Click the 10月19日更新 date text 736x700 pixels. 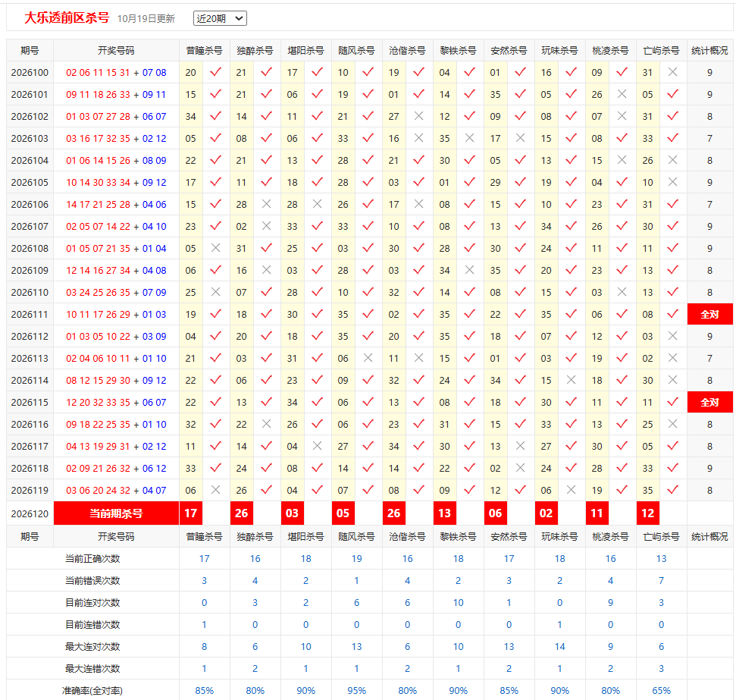pyautogui.click(x=146, y=19)
